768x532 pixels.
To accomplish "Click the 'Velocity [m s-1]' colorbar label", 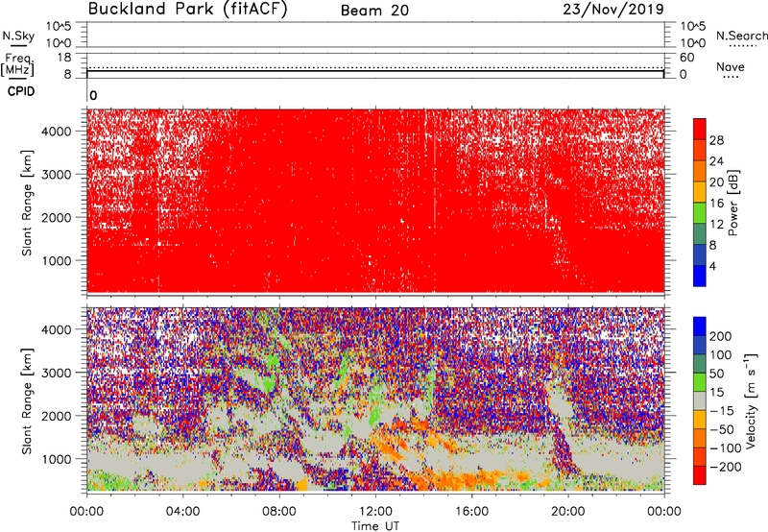I will pyautogui.click(x=751, y=400).
